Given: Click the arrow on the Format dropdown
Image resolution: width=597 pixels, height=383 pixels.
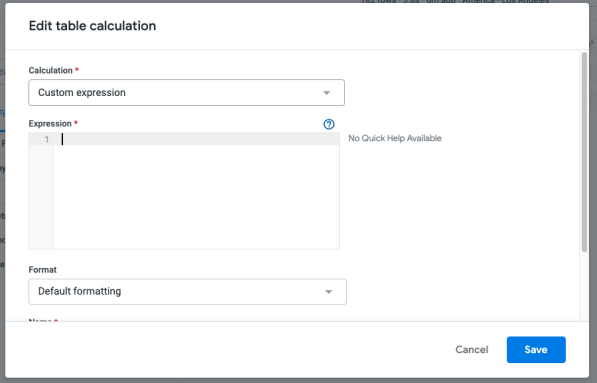Looking at the screenshot, I should 328,292.
